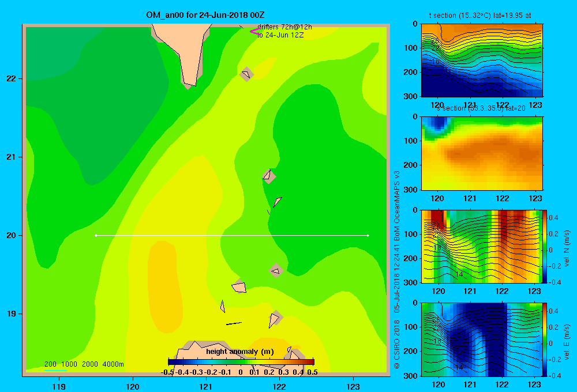Click the vel. N color scale bar

(545, 246)
